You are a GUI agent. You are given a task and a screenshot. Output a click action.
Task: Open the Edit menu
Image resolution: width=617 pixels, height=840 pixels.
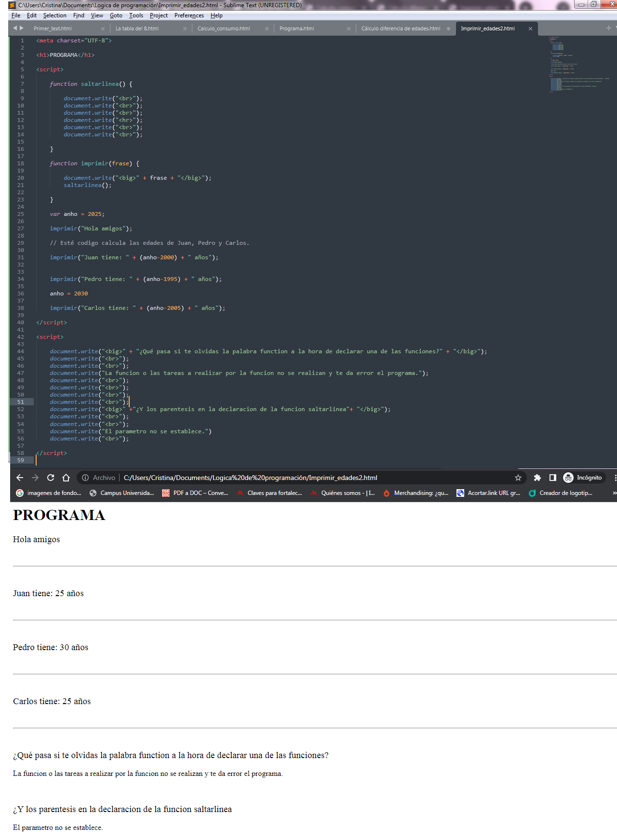(32, 15)
